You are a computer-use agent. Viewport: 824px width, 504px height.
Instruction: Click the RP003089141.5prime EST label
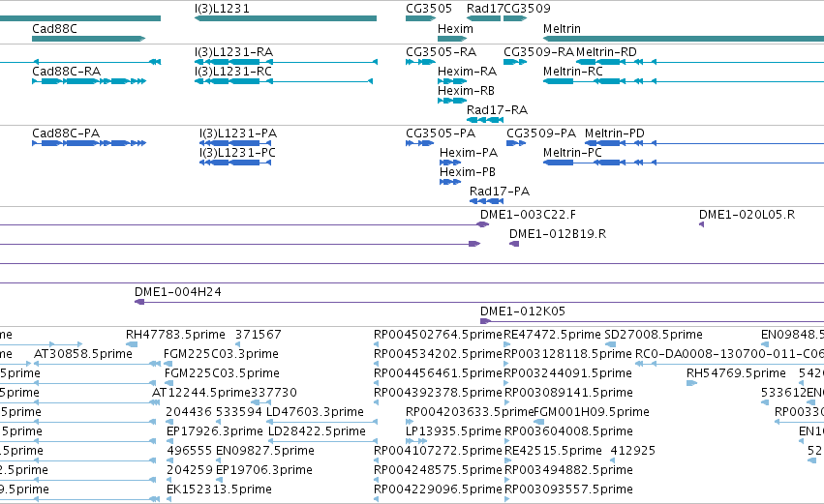(x=568, y=393)
